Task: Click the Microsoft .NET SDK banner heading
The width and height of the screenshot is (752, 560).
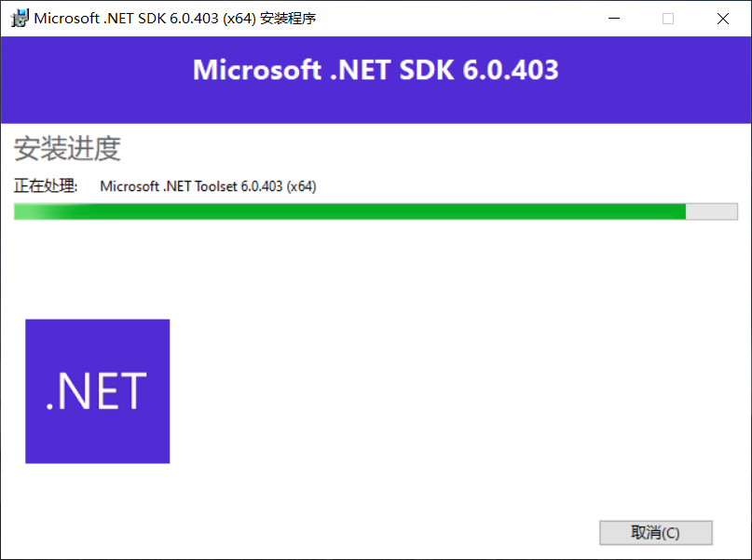Action: (x=376, y=70)
